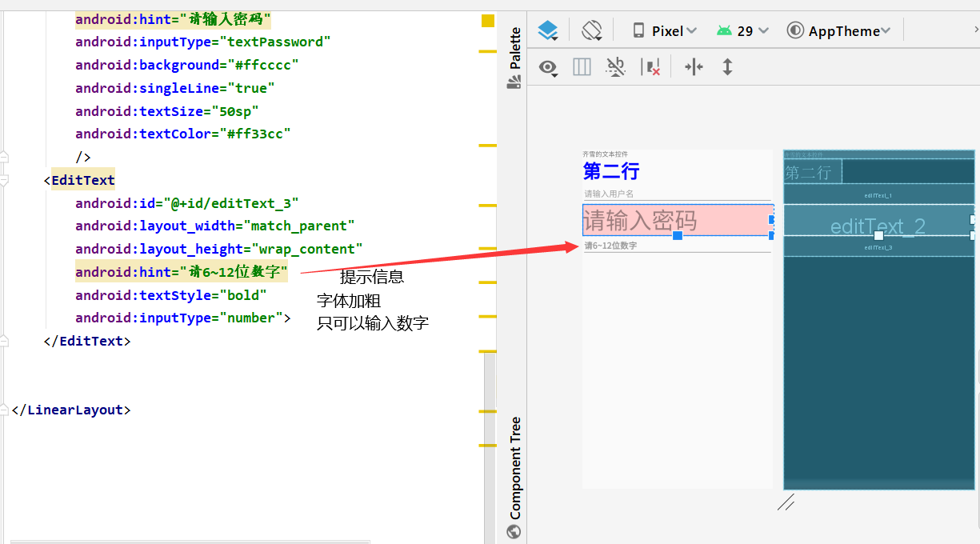Open the Palette side tab
Viewport: 980px width, 544px height.
click(514, 58)
